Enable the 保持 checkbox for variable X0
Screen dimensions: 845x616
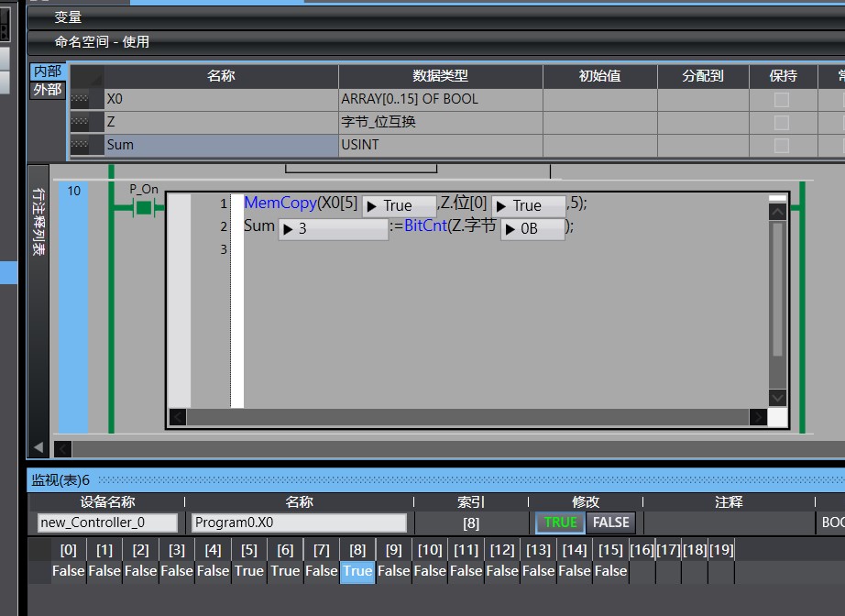pyautogui.click(x=781, y=99)
